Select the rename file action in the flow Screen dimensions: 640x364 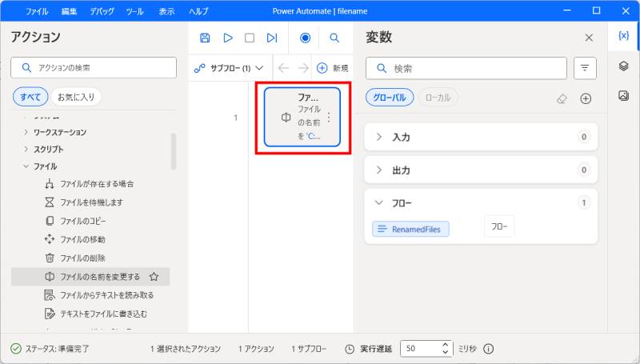[x=302, y=117]
